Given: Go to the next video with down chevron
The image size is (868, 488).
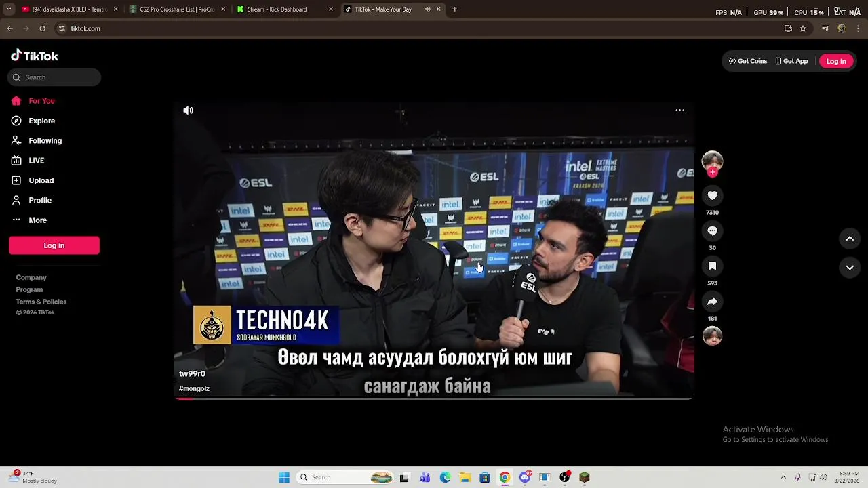Looking at the screenshot, I should (x=850, y=268).
